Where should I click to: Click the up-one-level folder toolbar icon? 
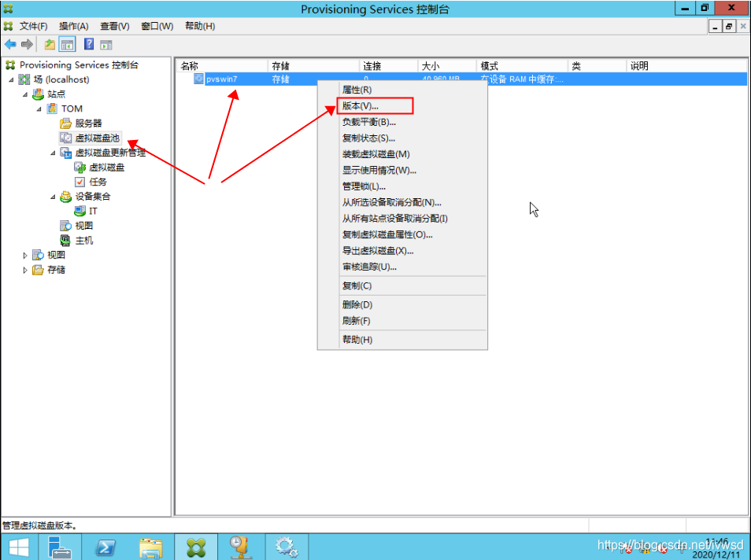point(50,44)
